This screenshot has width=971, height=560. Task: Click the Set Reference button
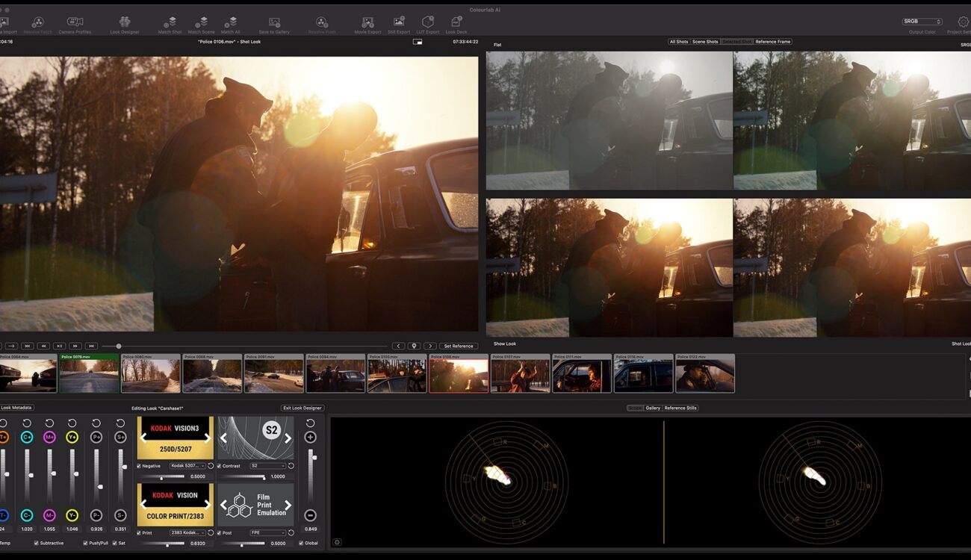pos(459,346)
